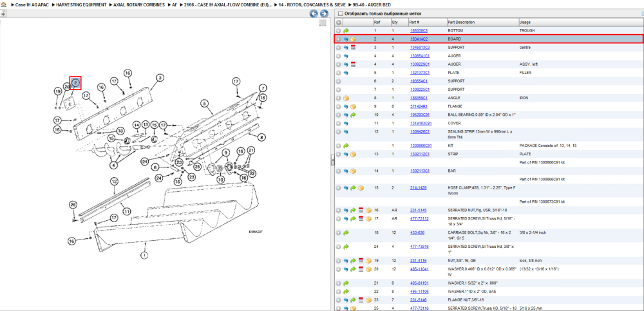Click blue arrow icon in BOARD row

coord(346,39)
